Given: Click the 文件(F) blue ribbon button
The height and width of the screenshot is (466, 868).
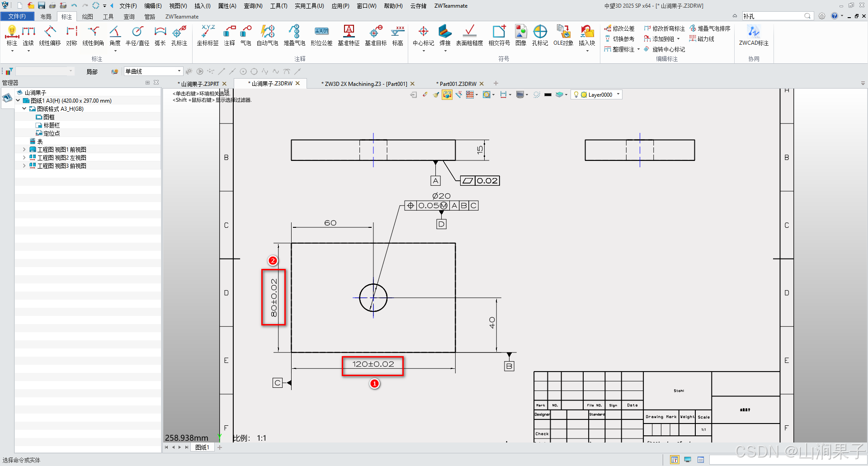Looking at the screenshot, I should click(x=17, y=16).
